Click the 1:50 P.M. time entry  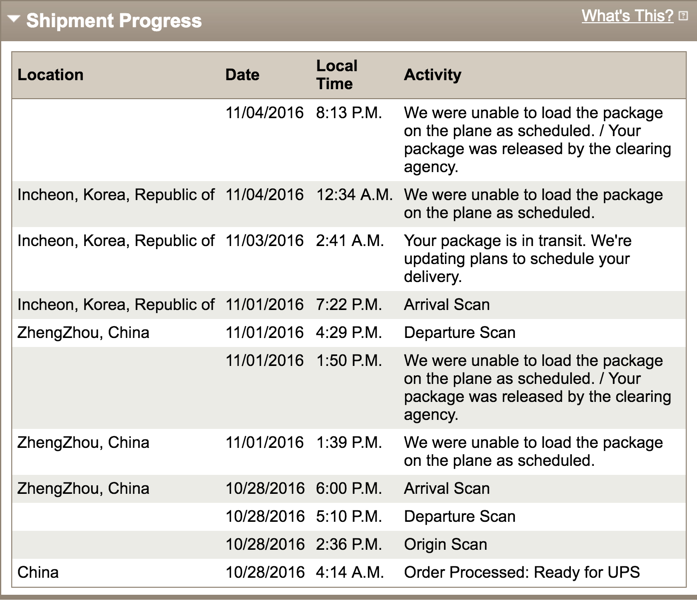(x=349, y=360)
